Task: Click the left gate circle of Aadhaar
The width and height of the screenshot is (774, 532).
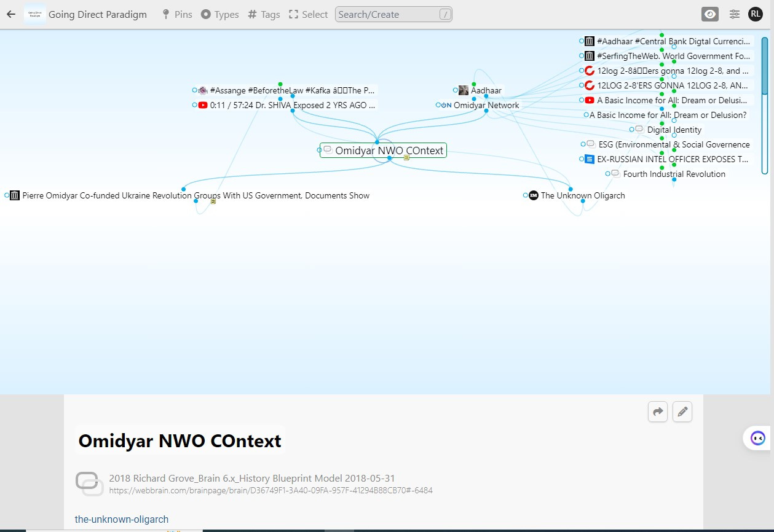Action: tap(455, 90)
